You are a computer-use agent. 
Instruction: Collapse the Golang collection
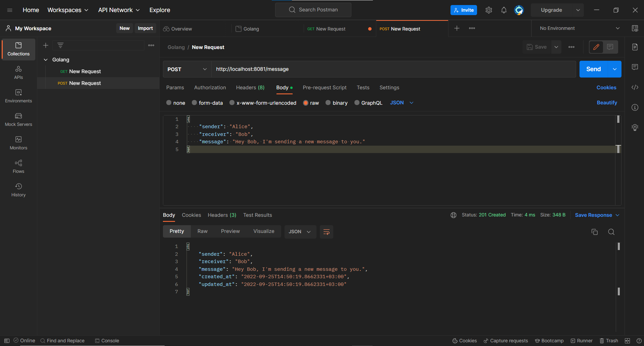pyautogui.click(x=46, y=59)
